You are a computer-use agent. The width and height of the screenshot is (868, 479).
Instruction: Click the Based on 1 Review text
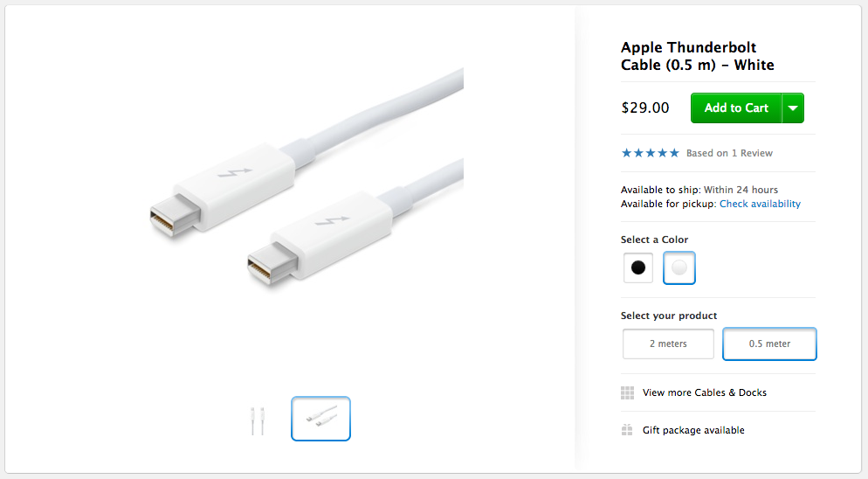729,153
